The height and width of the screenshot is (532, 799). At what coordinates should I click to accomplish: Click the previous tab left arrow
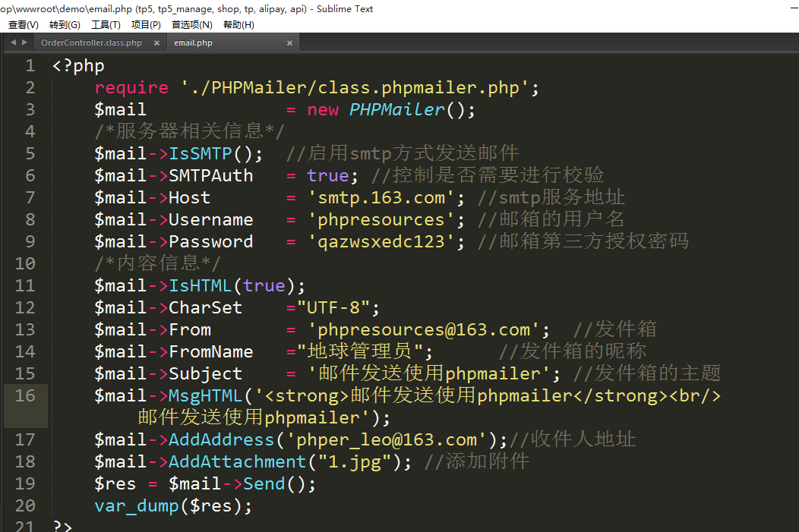tap(13, 42)
